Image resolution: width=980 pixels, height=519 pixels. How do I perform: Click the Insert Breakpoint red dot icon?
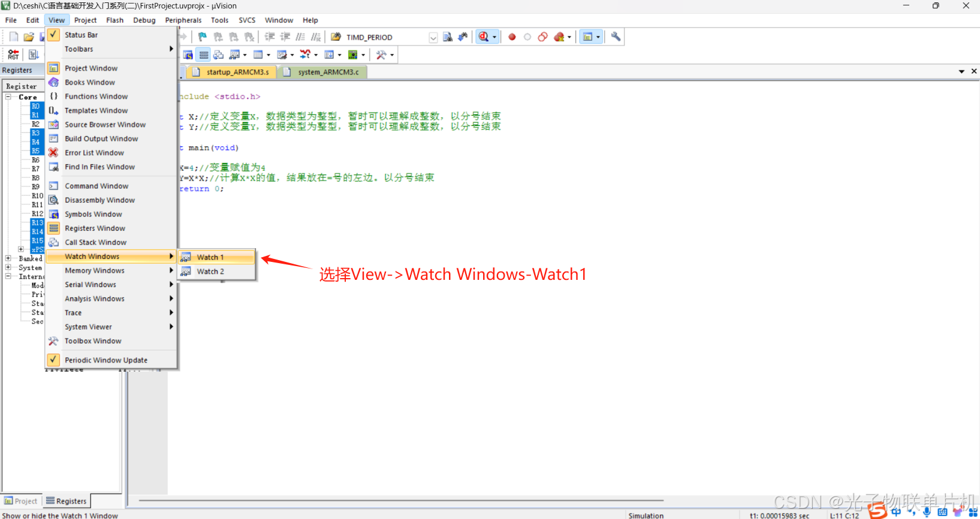(x=512, y=37)
